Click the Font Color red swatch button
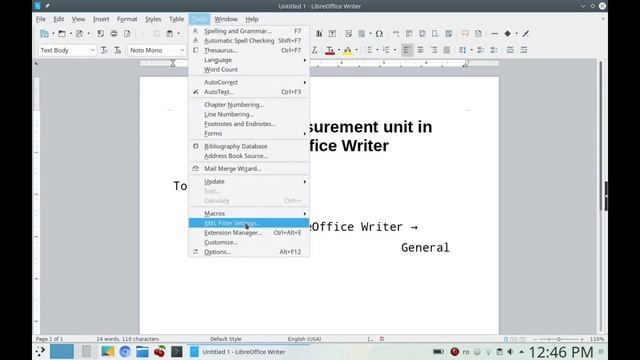640x360 pixels. 330,50
